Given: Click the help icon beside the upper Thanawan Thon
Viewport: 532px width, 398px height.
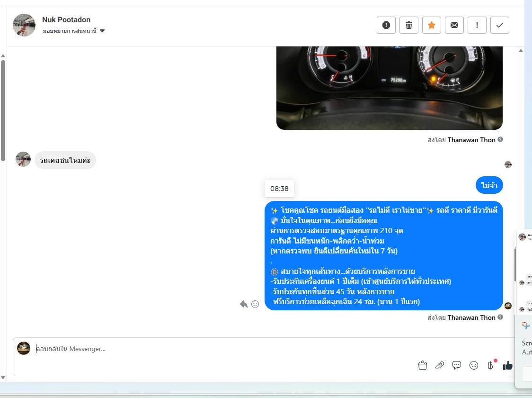Looking at the screenshot, I should pos(500,139).
